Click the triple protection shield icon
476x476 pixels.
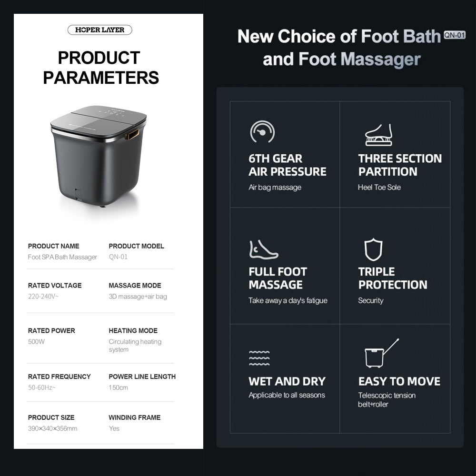pos(373,249)
